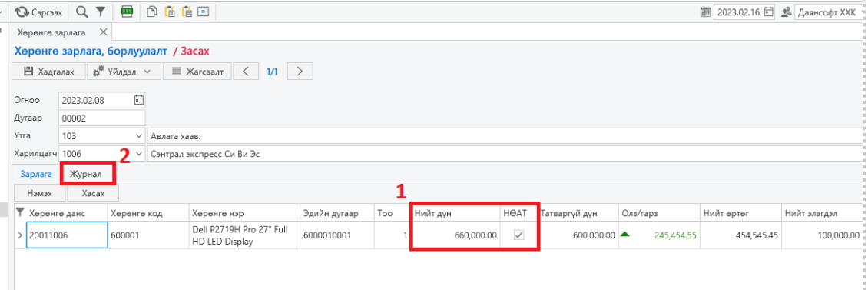This screenshot has width=868, height=290.
Task: Click the 1/1 record counter
Action: (x=273, y=72)
